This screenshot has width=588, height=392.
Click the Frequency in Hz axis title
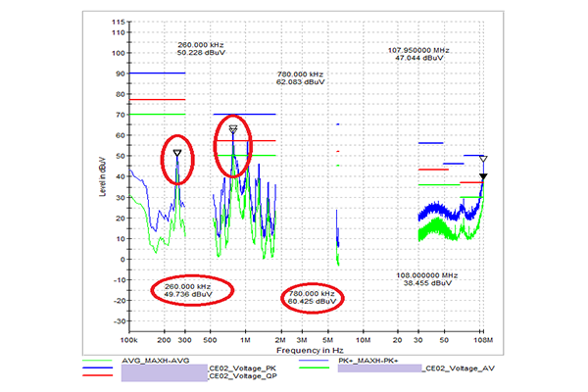point(306,349)
